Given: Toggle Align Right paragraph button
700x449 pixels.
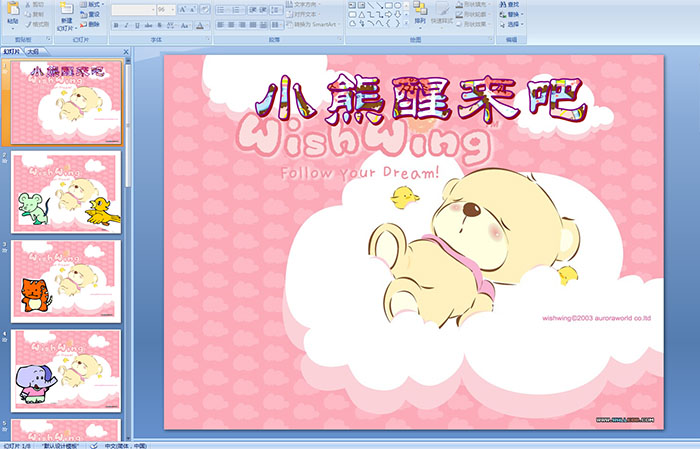Looking at the screenshot, I should pos(242,25).
